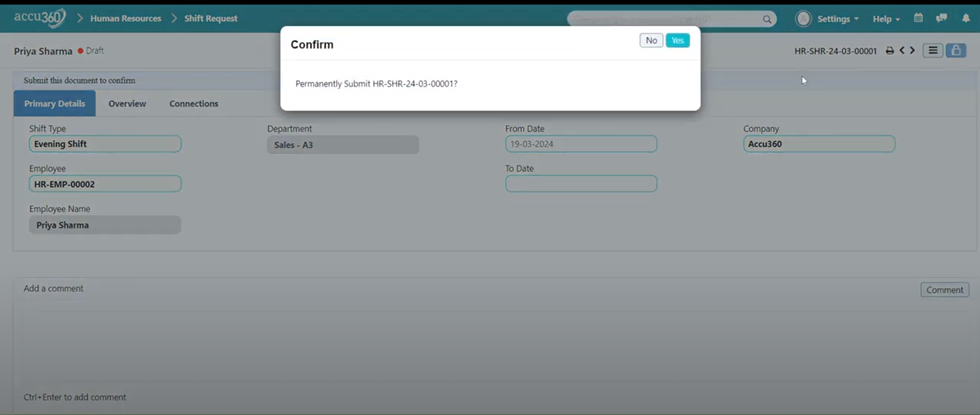Click the Priya Sharma page title
This screenshot has width=980, height=415.
tap(43, 51)
